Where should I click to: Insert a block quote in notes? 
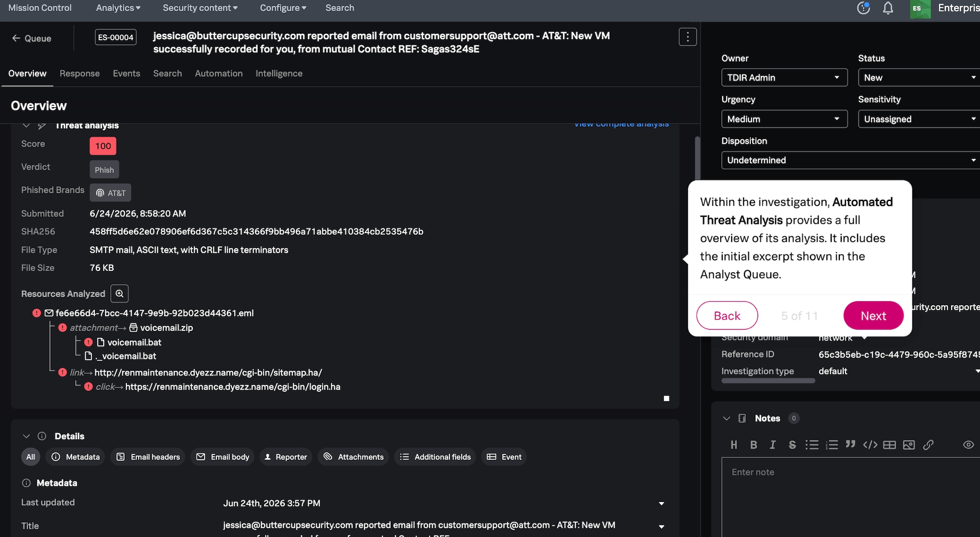pyautogui.click(x=850, y=445)
